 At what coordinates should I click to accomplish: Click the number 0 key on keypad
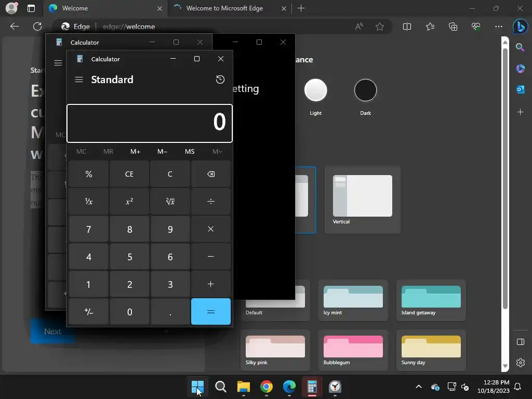point(129,312)
